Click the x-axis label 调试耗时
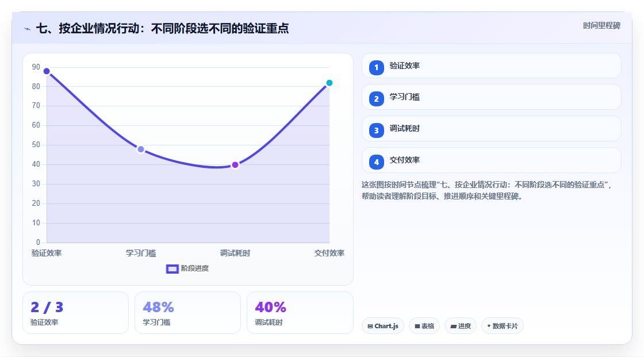The height and width of the screenshot is (357, 644). (235, 253)
